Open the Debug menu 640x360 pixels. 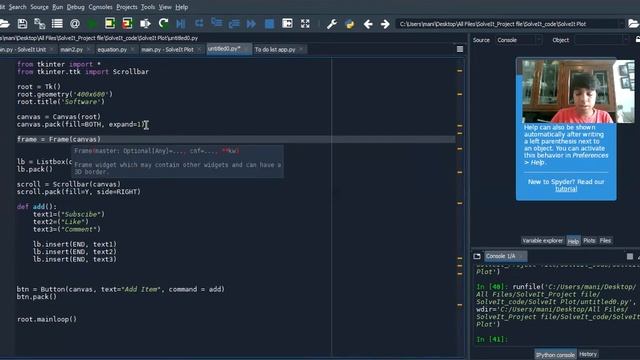pyautogui.click(x=76, y=7)
